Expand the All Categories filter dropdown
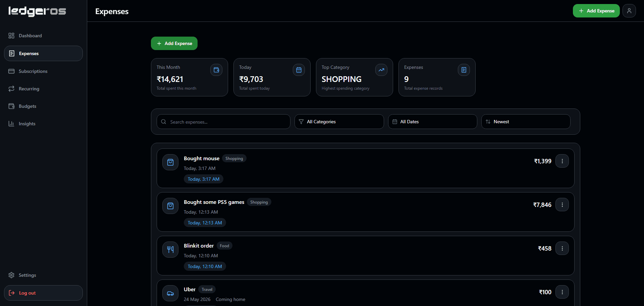The image size is (644, 306). tap(339, 122)
